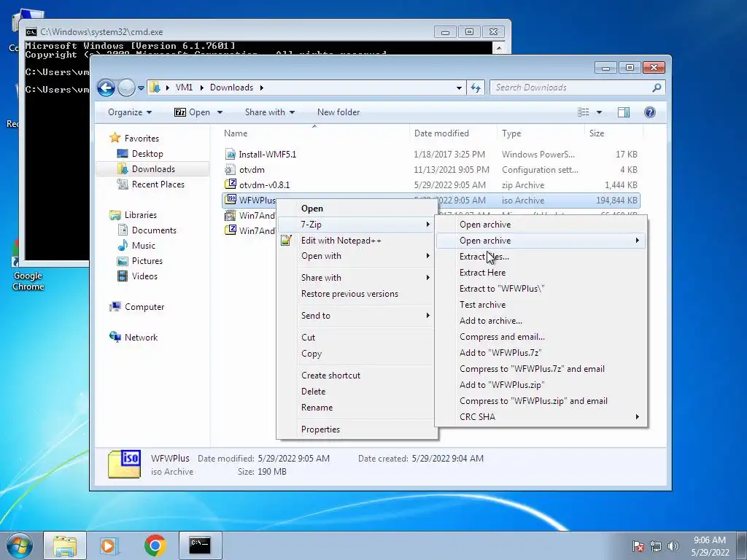Choose Edit with Notepad++
The image size is (747, 560).
[356, 241]
